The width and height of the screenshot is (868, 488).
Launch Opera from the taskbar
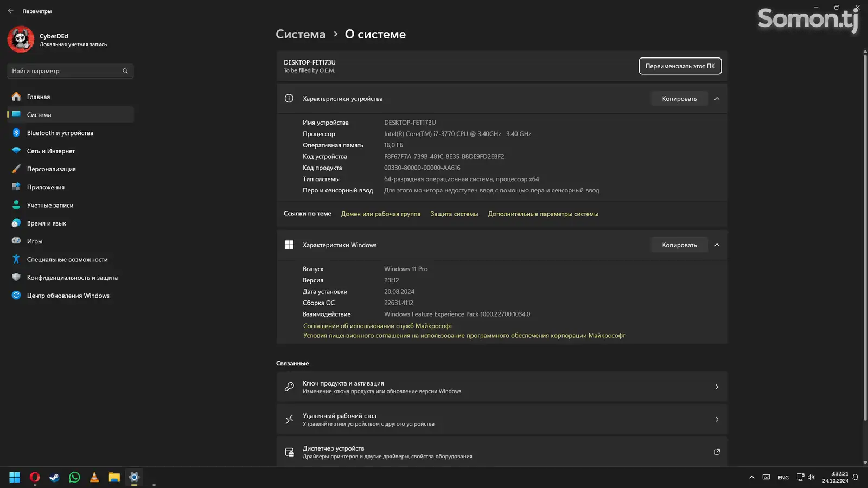pyautogui.click(x=35, y=477)
